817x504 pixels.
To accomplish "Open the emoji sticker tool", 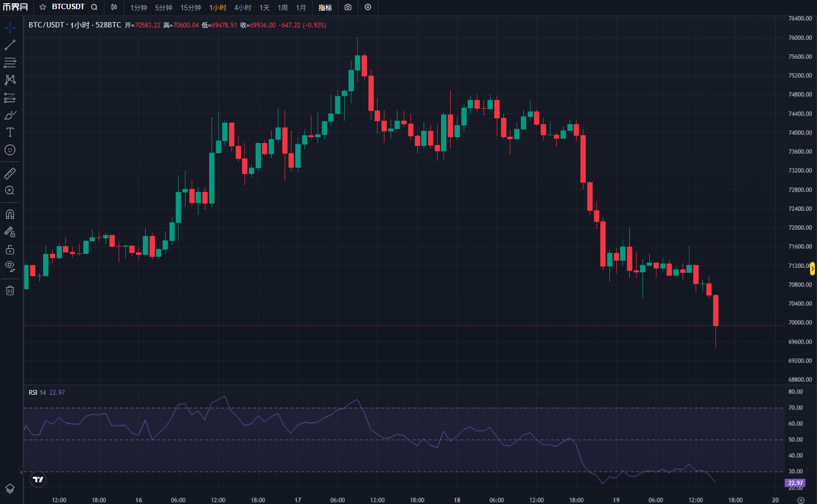I will (10, 150).
